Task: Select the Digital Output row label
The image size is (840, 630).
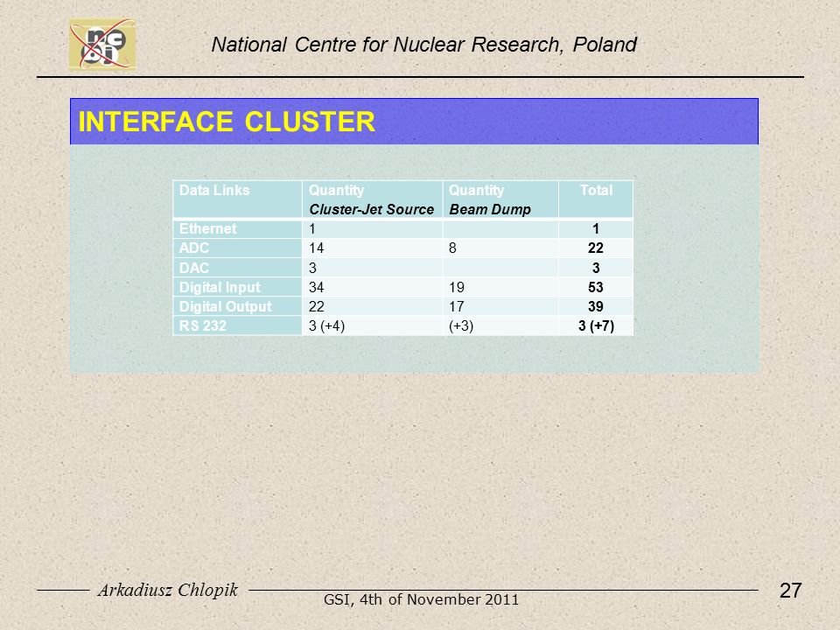Action: [225, 306]
